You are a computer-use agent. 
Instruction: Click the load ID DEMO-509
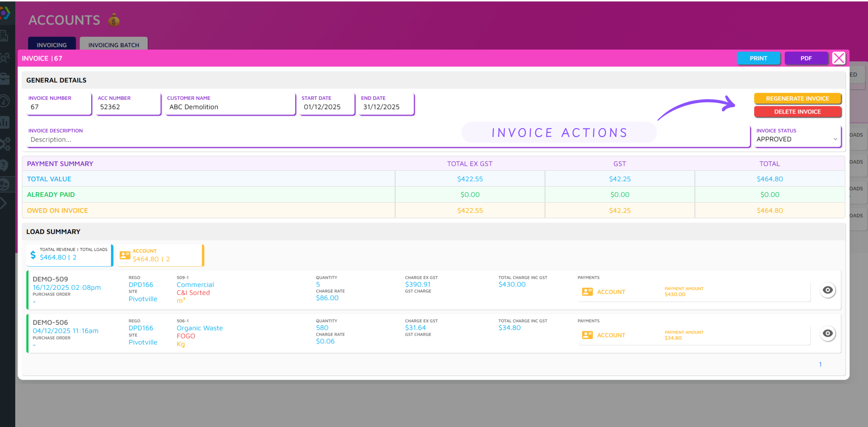point(50,279)
